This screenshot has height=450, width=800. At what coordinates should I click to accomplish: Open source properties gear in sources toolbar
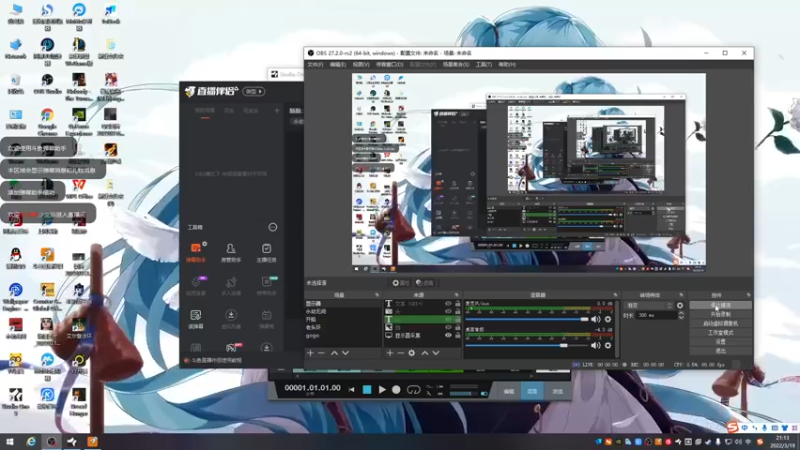coord(412,353)
